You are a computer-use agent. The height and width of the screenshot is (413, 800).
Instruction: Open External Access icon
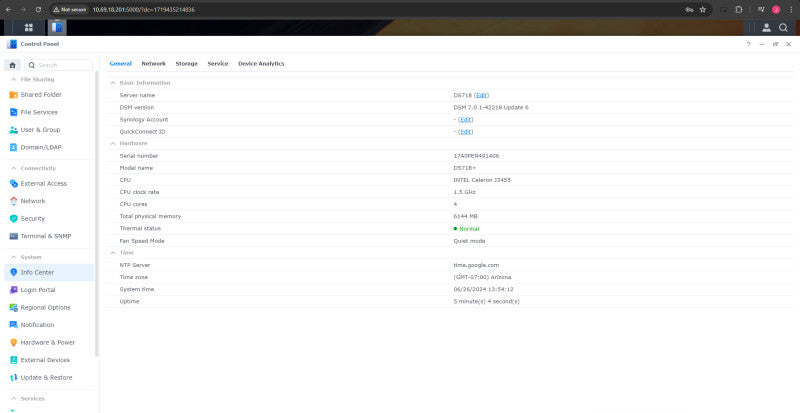pyautogui.click(x=14, y=183)
